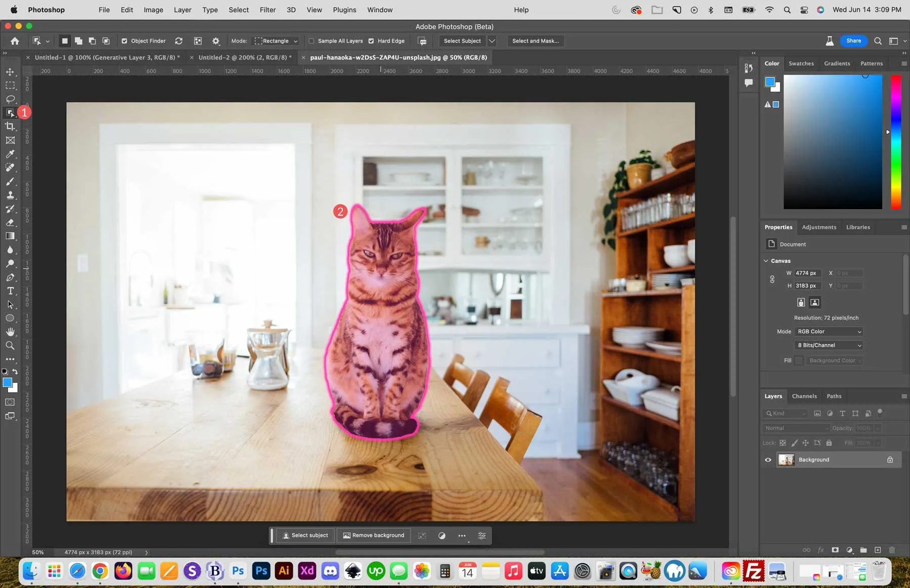Viewport: 910px width, 588px height.
Task: Select the Eraser tool
Action: (10, 223)
